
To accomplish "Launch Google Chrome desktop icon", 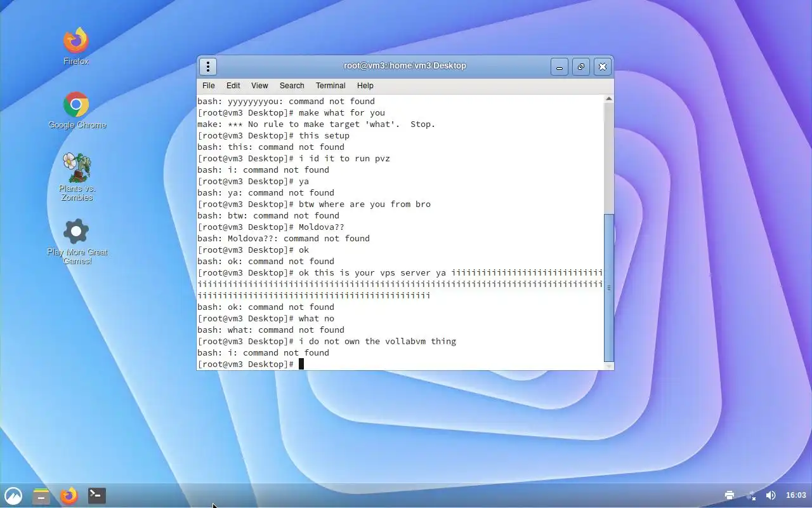I will pyautogui.click(x=76, y=110).
